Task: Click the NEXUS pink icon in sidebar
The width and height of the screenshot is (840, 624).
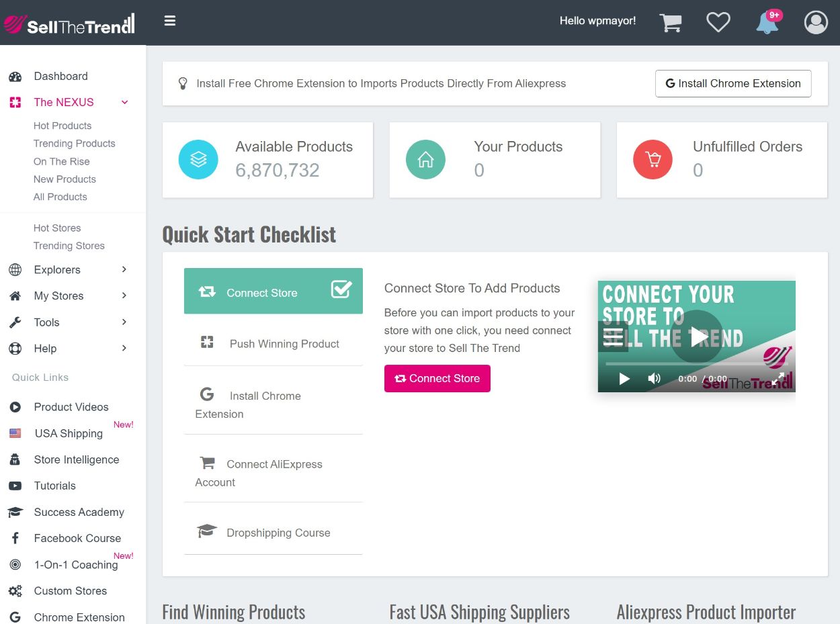Action: coord(15,103)
